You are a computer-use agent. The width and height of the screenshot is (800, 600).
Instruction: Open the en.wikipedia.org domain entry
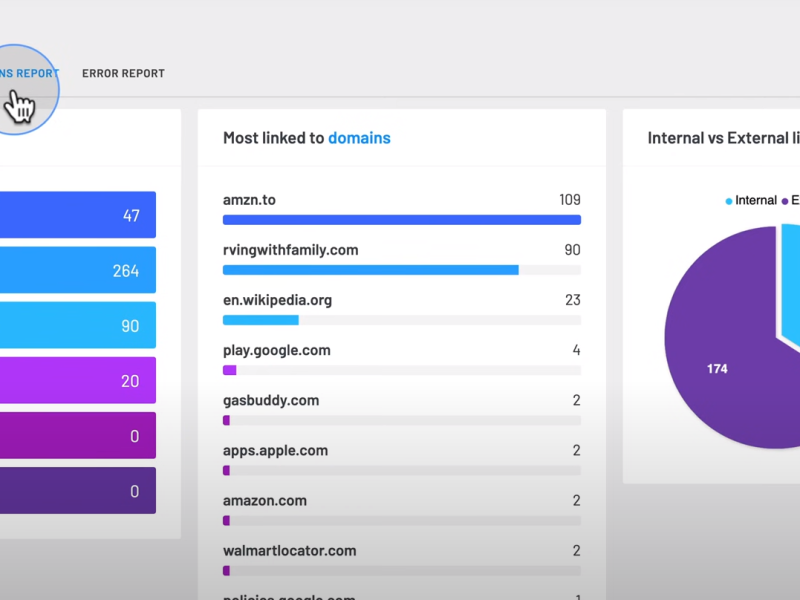click(277, 300)
